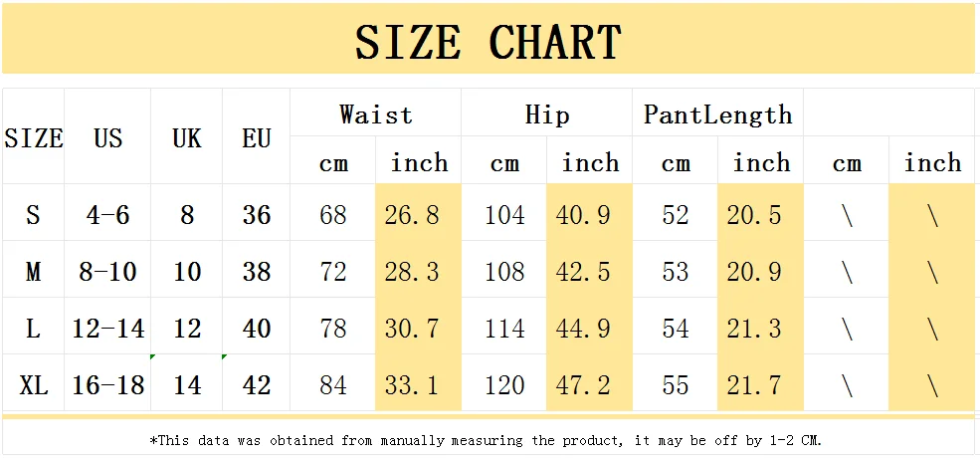Click the 8-10 US size cell

point(107,270)
